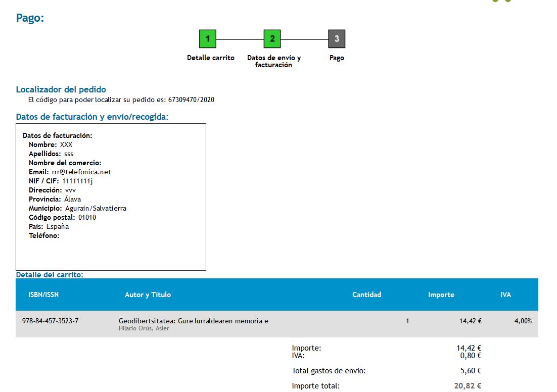Open the book title Geodibertsitatea
The height and width of the screenshot is (392, 557).
[x=193, y=321]
